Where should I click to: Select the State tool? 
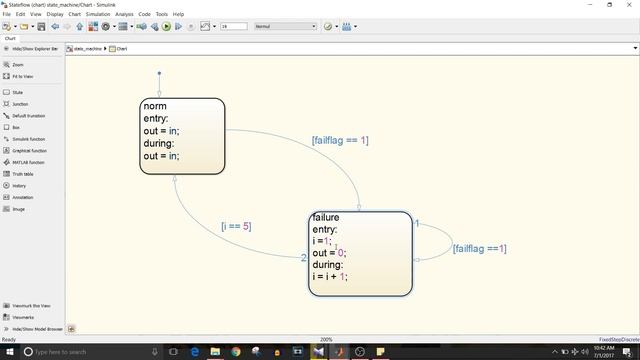(x=13, y=92)
